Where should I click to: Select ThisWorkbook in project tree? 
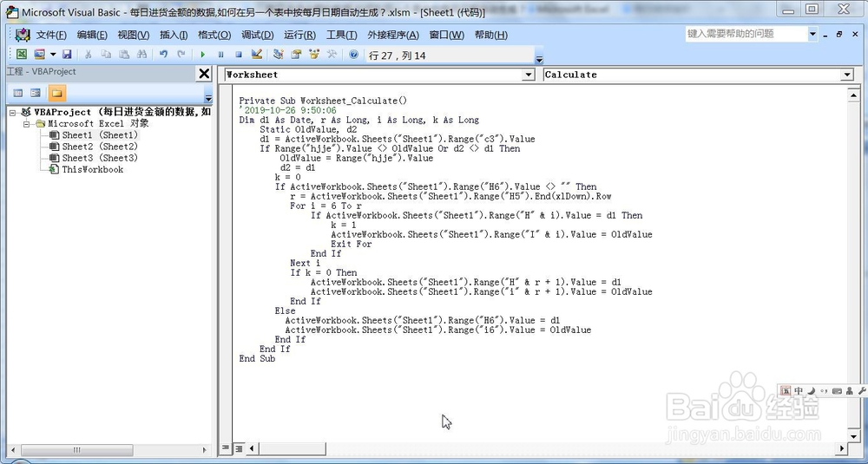click(x=86, y=170)
